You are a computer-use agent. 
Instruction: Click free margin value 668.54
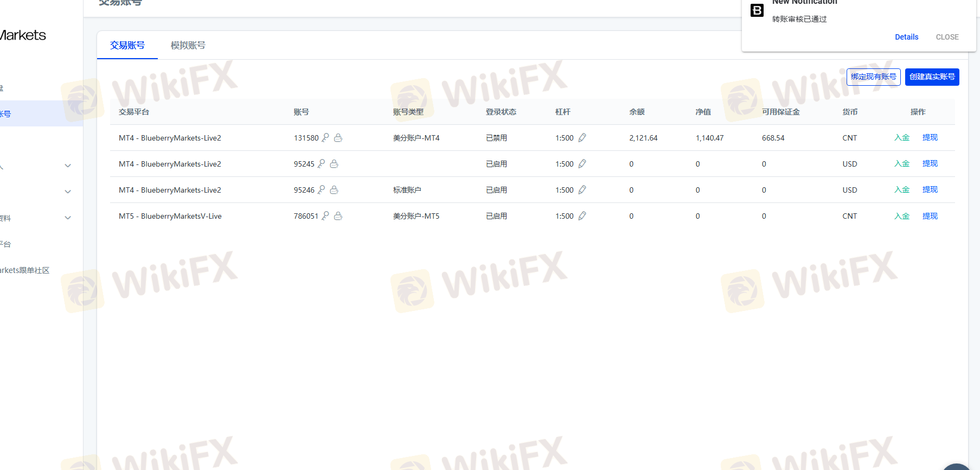[773, 138]
